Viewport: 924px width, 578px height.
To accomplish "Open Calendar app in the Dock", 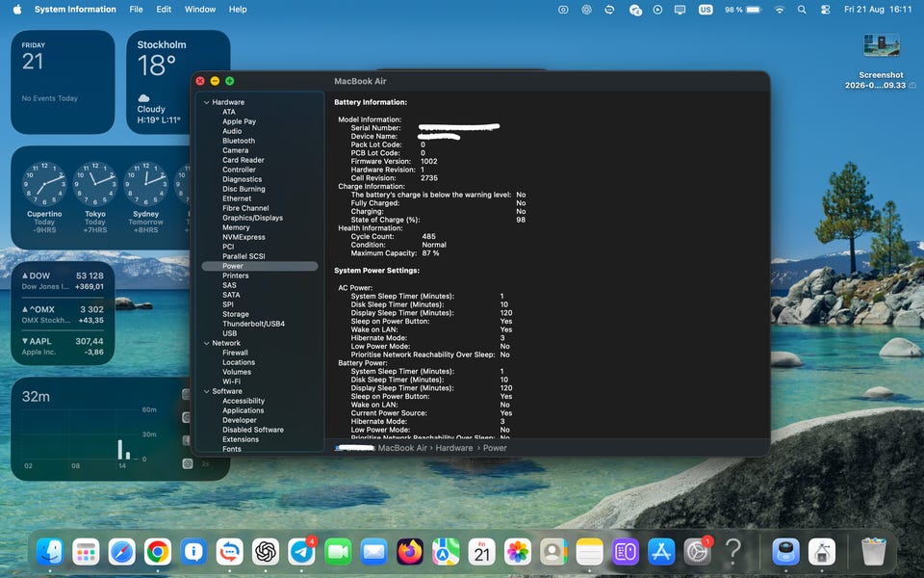I will coord(482,552).
